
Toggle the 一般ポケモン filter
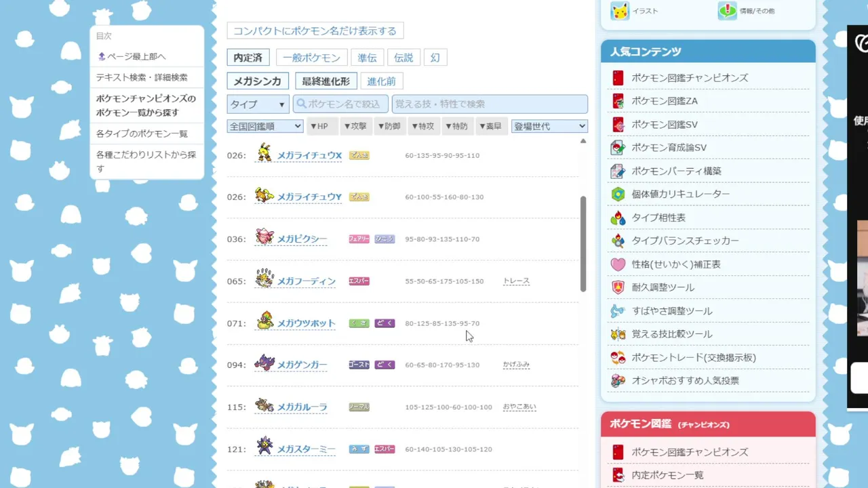pyautogui.click(x=312, y=58)
